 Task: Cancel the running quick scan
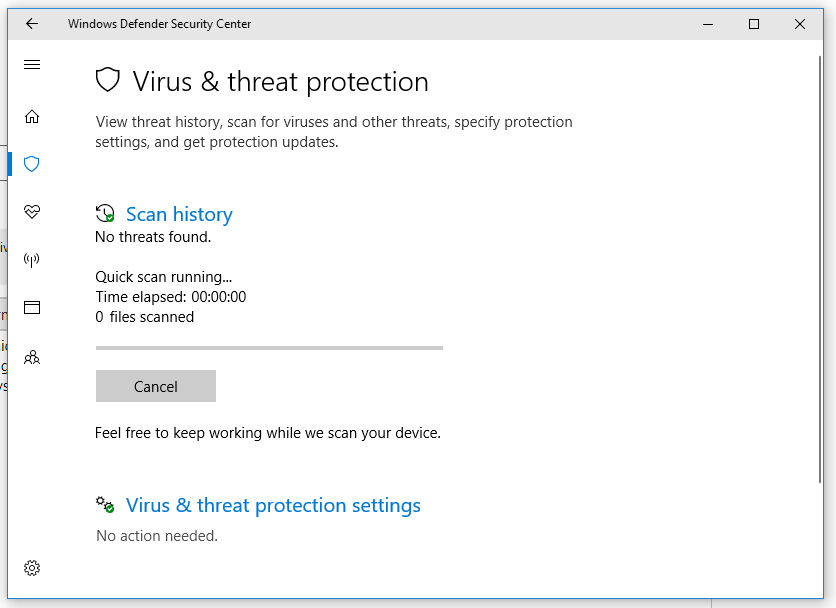(x=155, y=386)
